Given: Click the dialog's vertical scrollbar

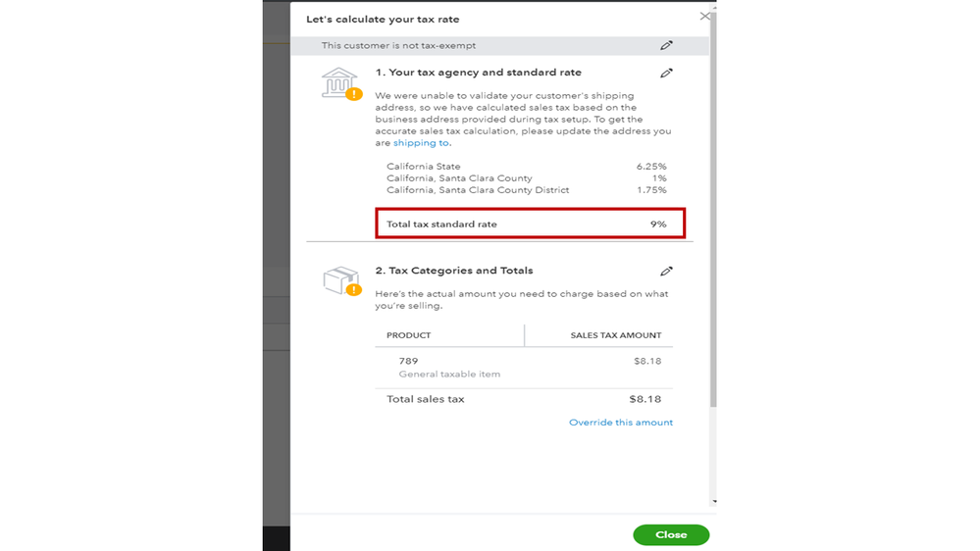Looking at the screenshot, I should point(713,196).
